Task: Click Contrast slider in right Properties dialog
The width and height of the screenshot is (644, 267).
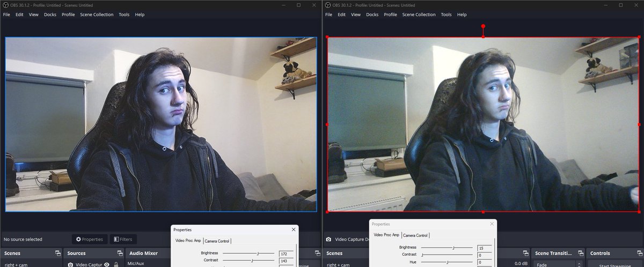Action: click(447, 255)
